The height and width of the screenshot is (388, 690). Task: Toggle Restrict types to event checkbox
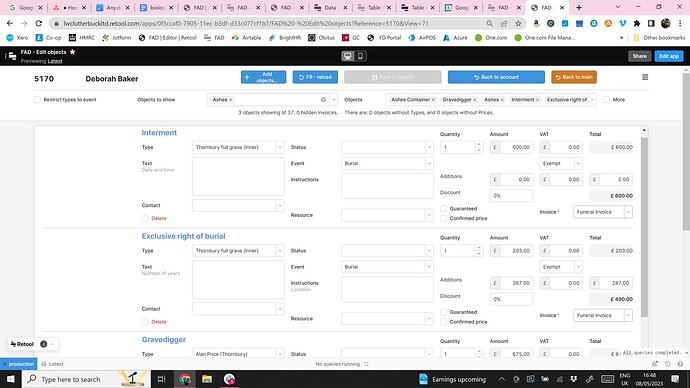(37, 99)
